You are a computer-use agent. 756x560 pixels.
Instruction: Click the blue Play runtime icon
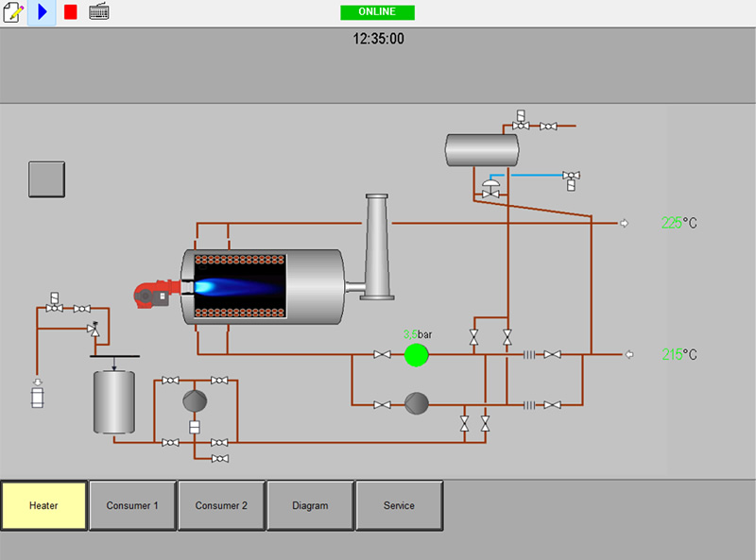click(x=41, y=11)
